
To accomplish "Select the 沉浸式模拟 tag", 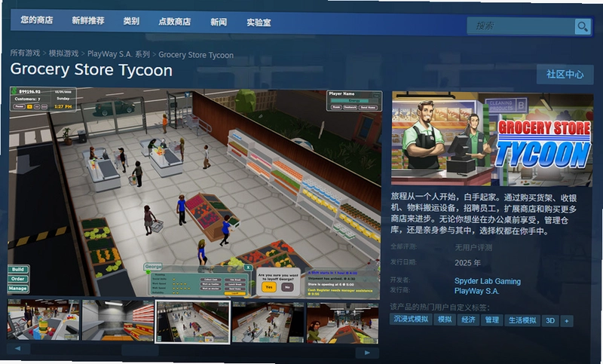I will pyautogui.click(x=411, y=319).
